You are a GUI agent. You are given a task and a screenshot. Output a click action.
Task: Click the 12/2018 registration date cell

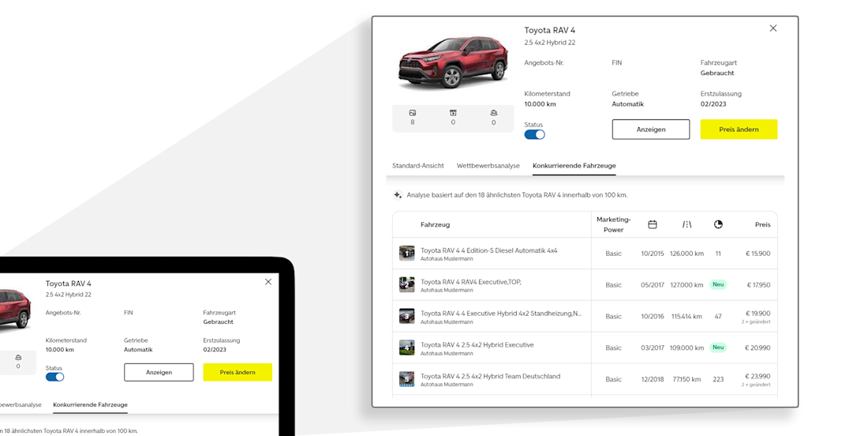click(x=652, y=379)
